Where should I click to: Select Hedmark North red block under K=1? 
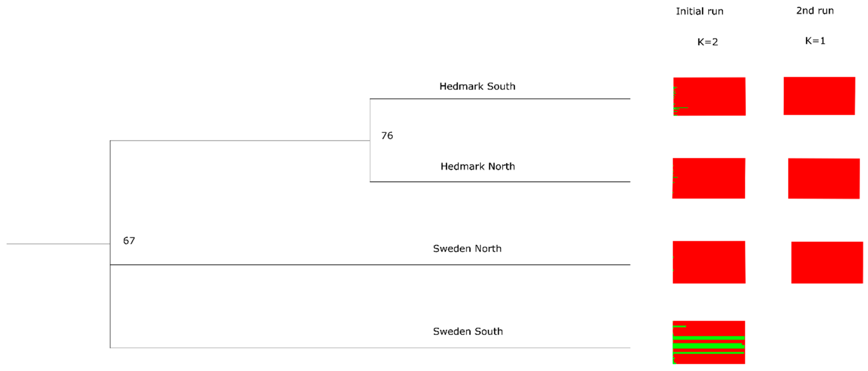pyautogui.click(x=824, y=179)
